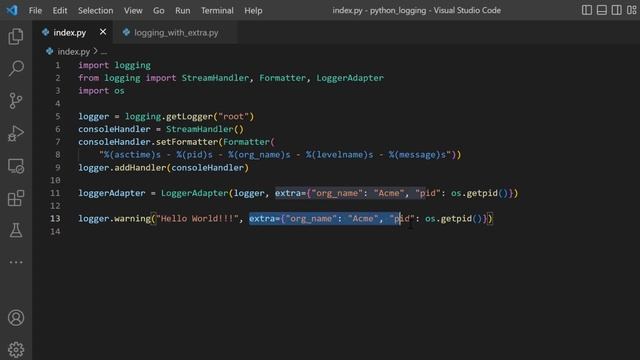The width and height of the screenshot is (640, 360).
Task: Click line number 5 in gutter
Action: [58, 116]
